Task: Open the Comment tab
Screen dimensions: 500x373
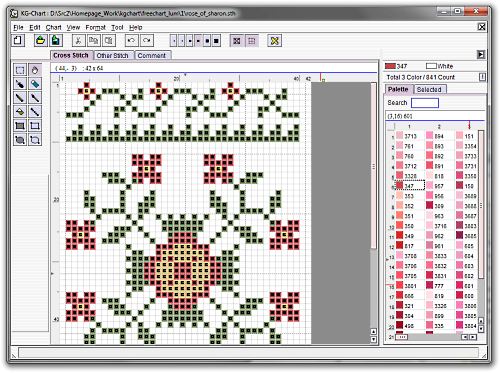Action: tap(152, 55)
